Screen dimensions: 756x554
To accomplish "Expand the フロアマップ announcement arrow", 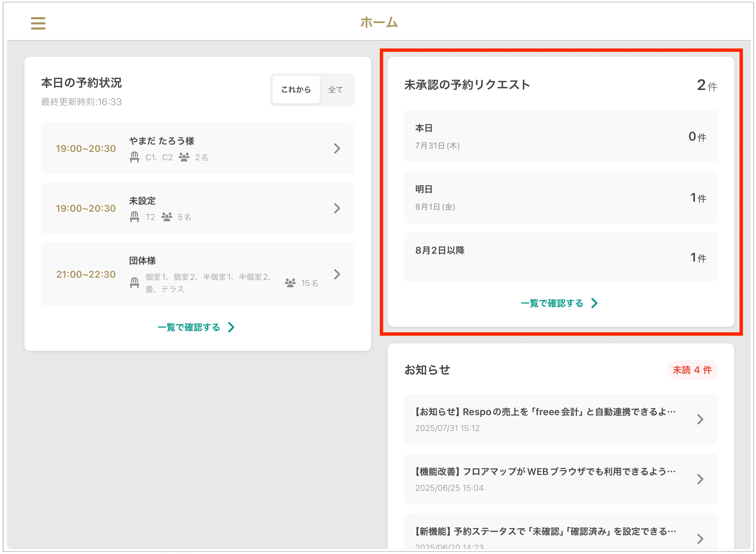I will click(700, 479).
